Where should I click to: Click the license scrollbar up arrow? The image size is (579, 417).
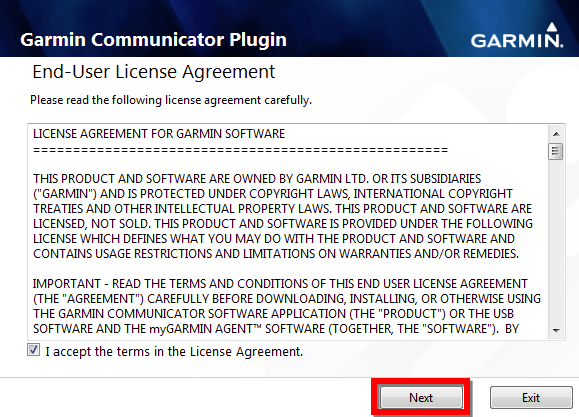tap(556, 134)
